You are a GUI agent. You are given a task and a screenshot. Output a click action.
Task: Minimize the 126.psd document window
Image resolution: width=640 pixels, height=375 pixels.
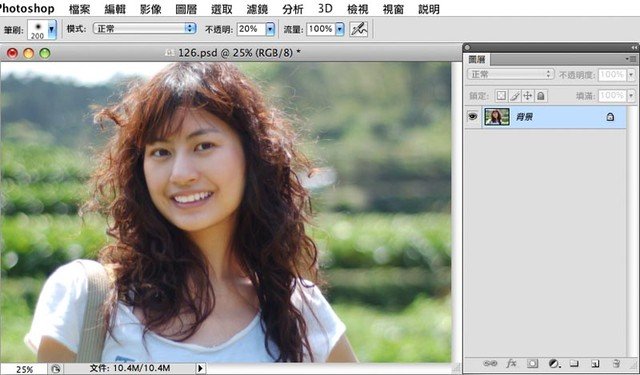(29, 53)
